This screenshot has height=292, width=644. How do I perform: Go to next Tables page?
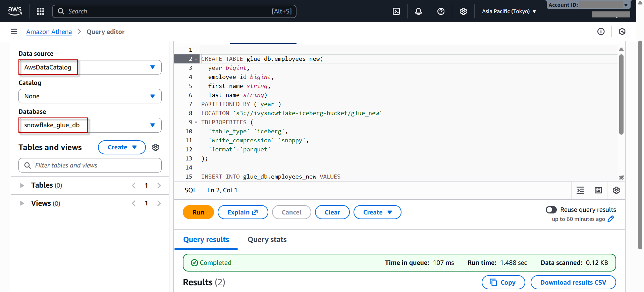click(x=159, y=185)
